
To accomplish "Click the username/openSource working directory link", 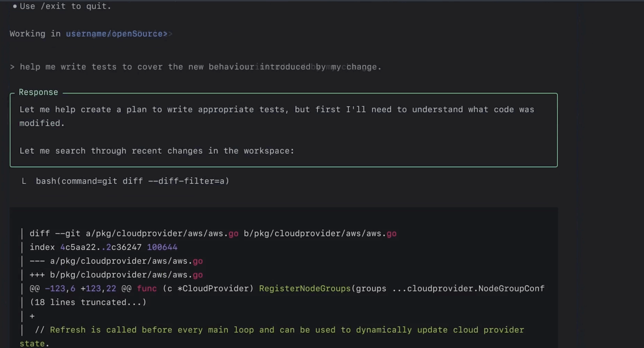I will coord(116,34).
